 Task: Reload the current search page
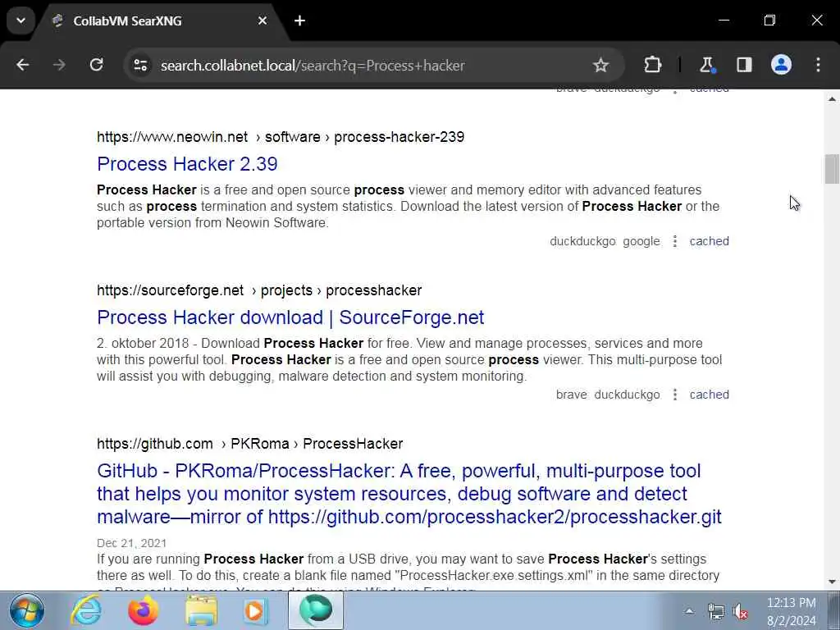tap(96, 65)
